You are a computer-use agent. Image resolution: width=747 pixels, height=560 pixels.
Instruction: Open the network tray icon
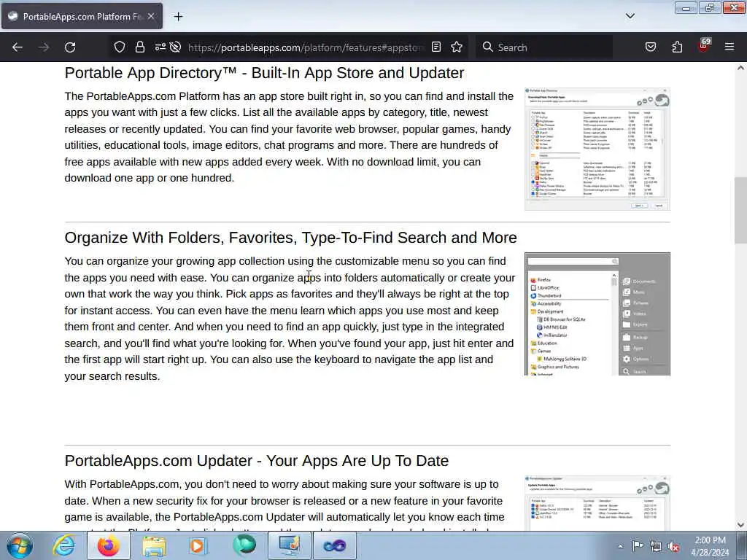pos(656,547)
